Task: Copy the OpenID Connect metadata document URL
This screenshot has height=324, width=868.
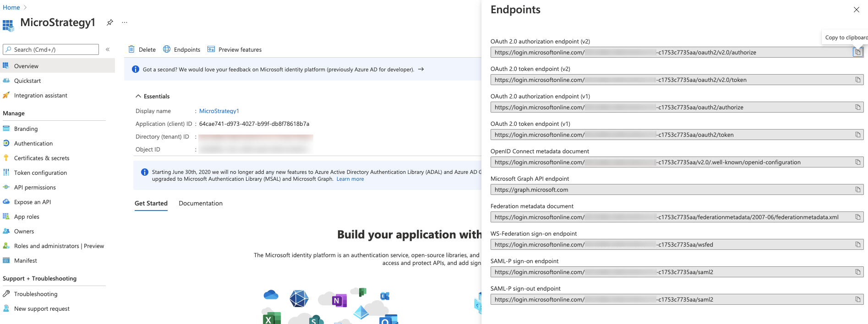Action: 857,162
